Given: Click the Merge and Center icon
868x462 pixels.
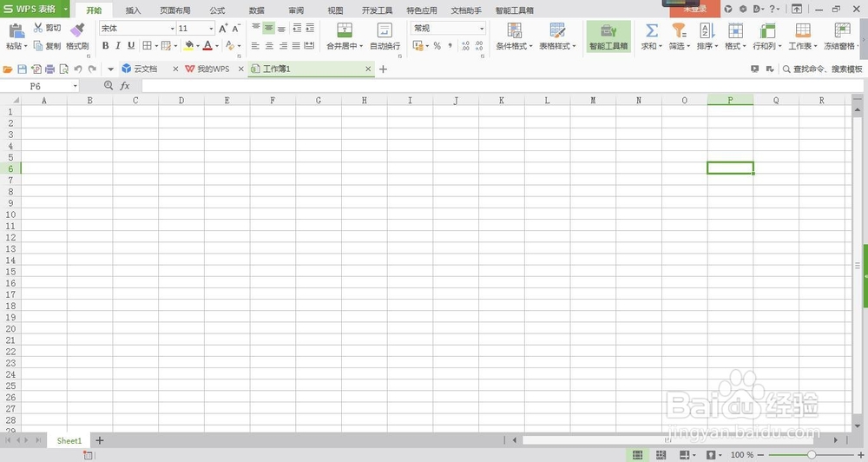Looking at the screenshot, I should [345, 30].
